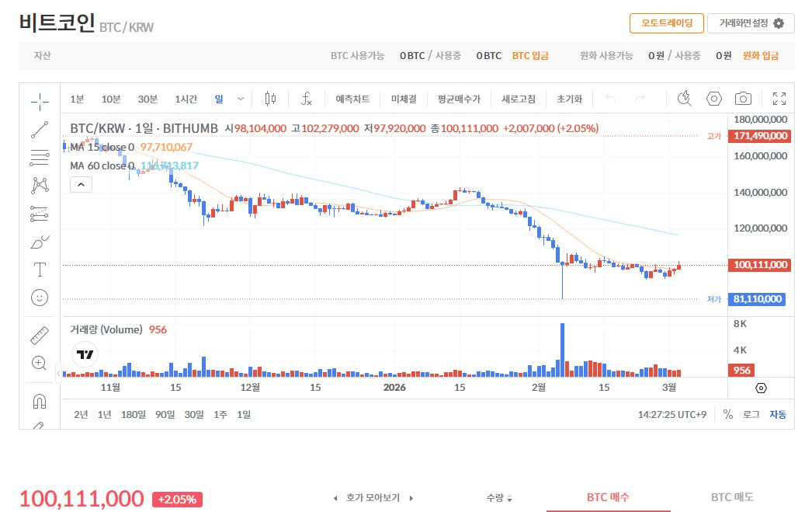
Task: Collapse the MA legend with the chevron
Action: 81,184
